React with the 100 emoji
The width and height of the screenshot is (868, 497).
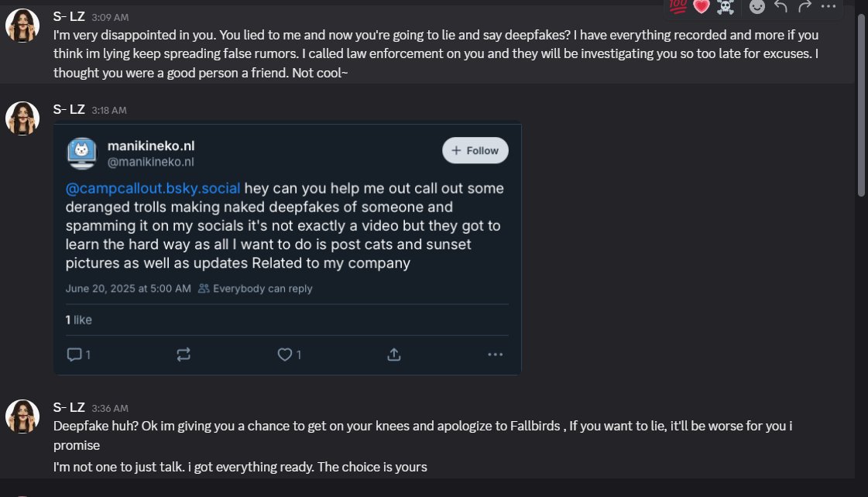tap(678, 7)
